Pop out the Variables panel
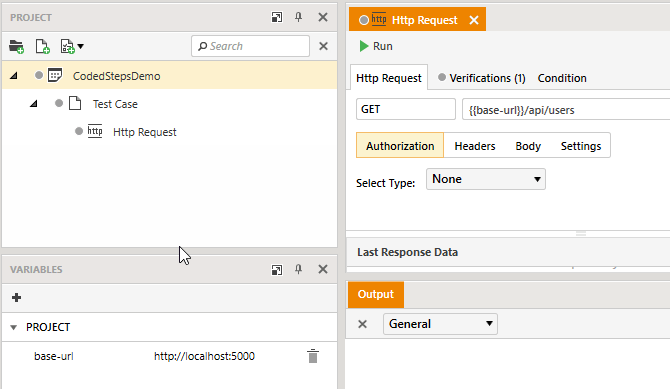The image size is (670, 389). pyautogui.click(x=277, y=269)
